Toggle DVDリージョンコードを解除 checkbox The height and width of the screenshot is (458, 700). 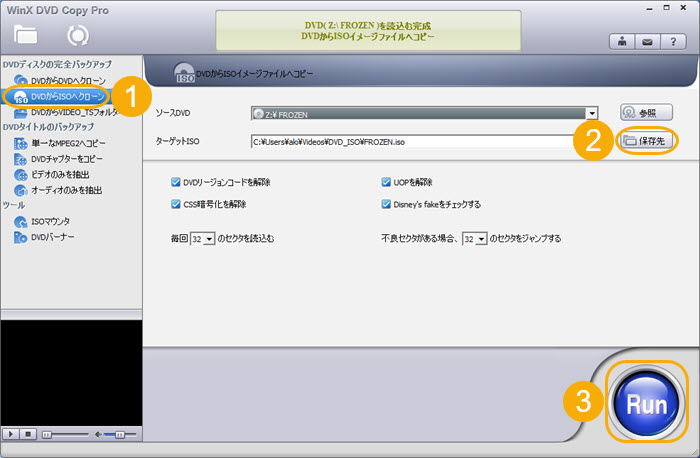pyautogui.click(x=176, y=182)
